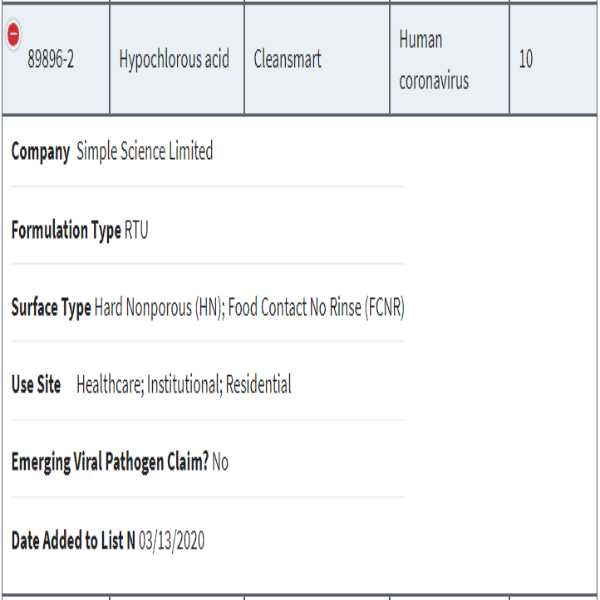Click Hard Nonporous (HN) text
The height and width of the screenshot is (600, 600).
pos(158,308)
